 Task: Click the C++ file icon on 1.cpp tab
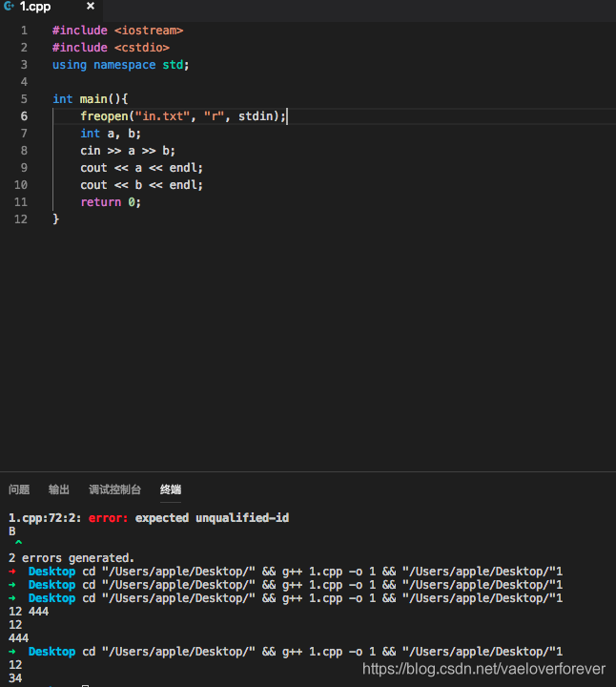click(9, 6)
